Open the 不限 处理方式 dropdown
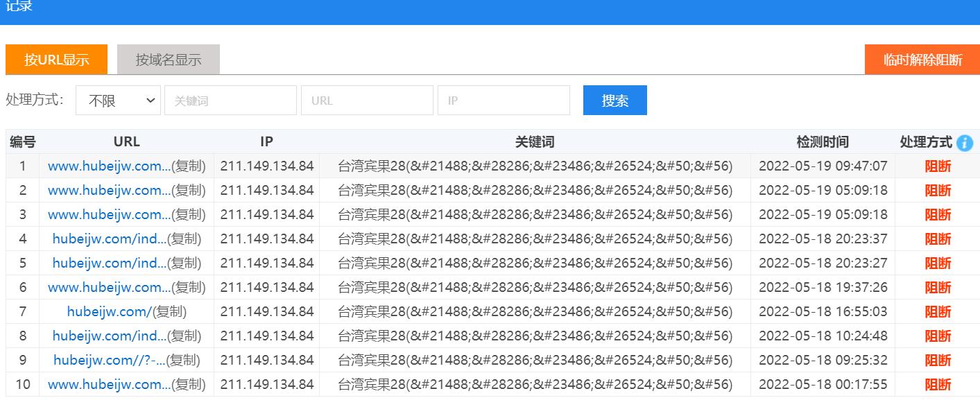This screenshot has height=407, width=980. [x=118, y=100]
